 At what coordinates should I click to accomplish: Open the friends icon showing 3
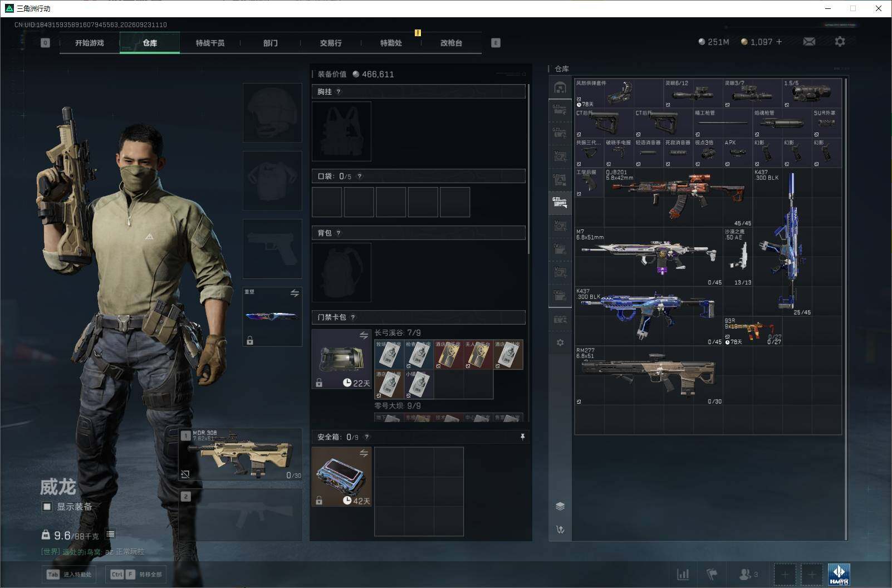pos(748,574)
